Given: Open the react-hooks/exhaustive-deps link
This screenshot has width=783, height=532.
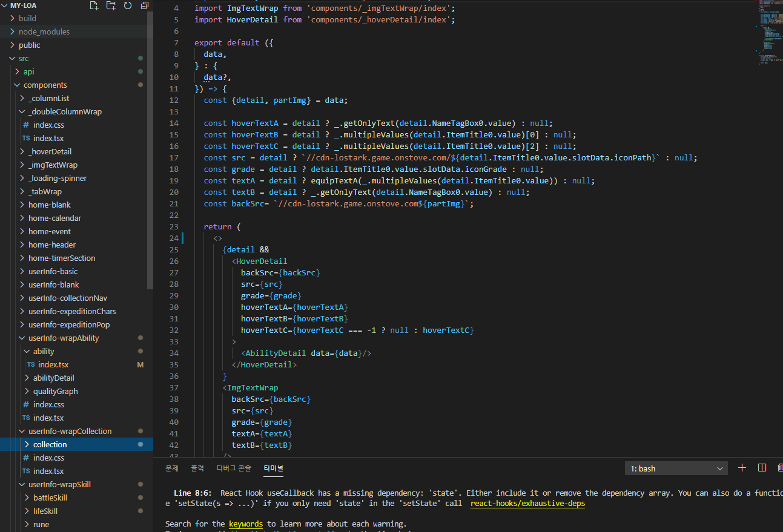Looking at the screenshot, I should coord(527,503).
